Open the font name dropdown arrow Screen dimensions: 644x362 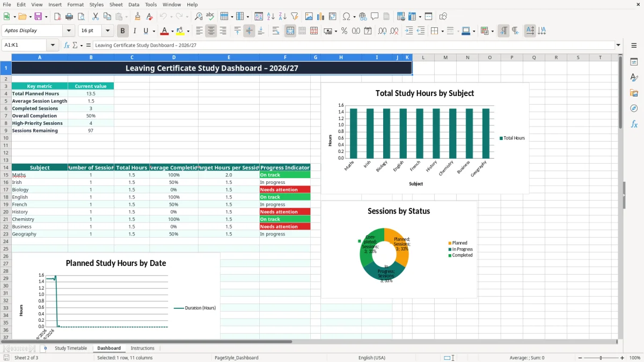point(68,31)
